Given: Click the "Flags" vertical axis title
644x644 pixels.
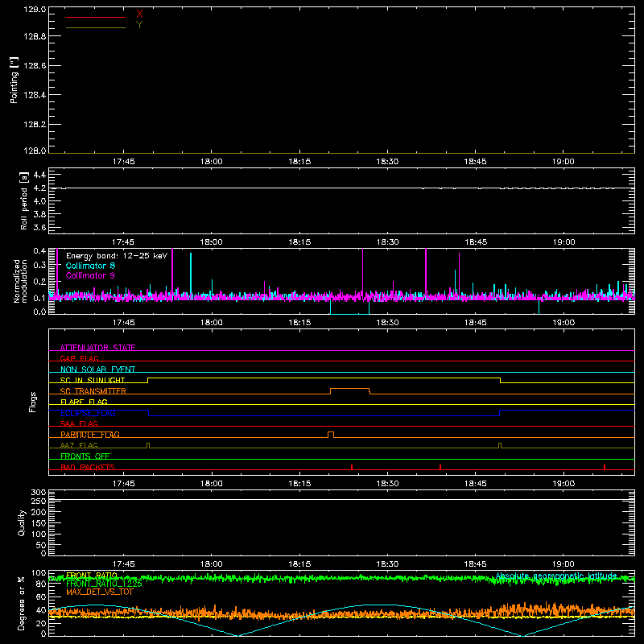Looking at the screenshot, I should 32,402.
